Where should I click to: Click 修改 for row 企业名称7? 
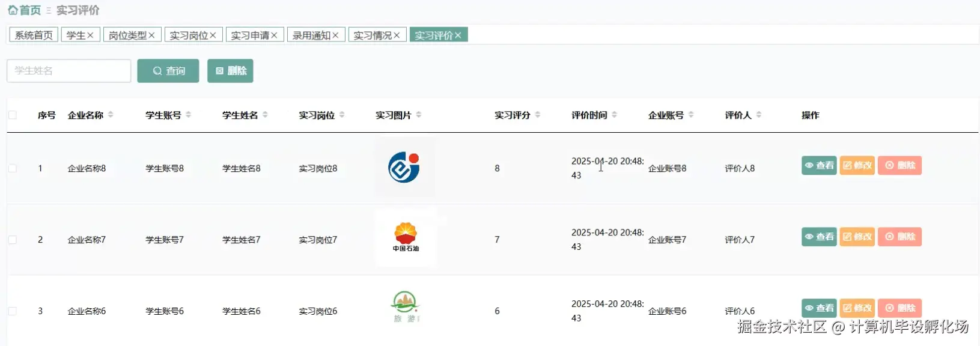(857, 237)
